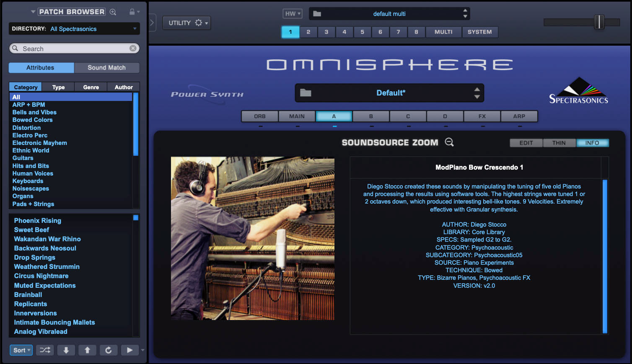Switch to layer D tab

click(445, 116)
